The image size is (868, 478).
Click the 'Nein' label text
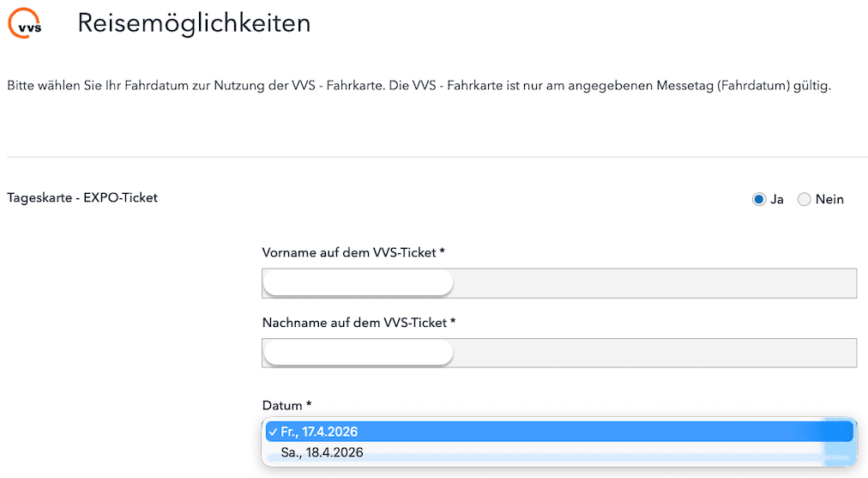pos(829,199)
